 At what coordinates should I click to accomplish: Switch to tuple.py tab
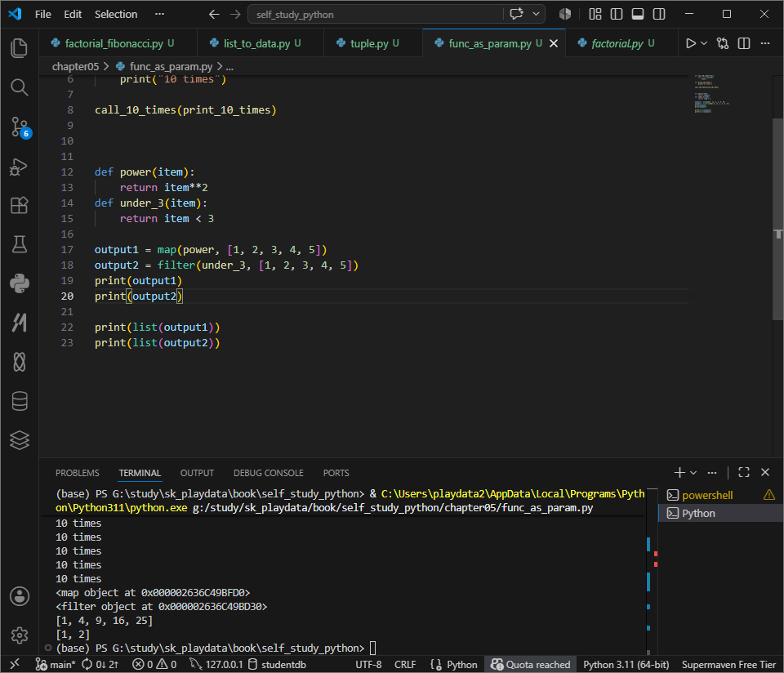click(x=374, y=43)
